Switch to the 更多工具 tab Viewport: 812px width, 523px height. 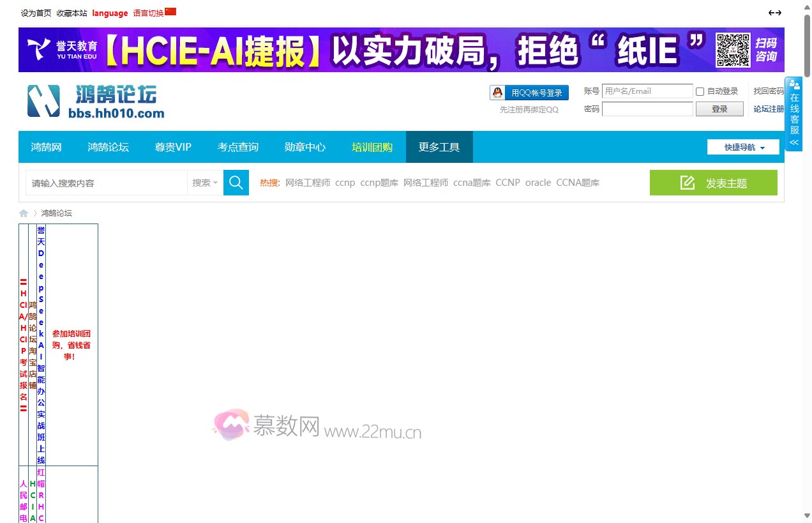coord(439,147)
